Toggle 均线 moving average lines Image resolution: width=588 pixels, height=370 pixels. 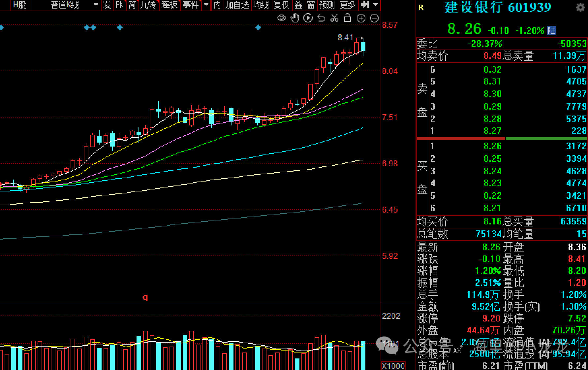261,5
